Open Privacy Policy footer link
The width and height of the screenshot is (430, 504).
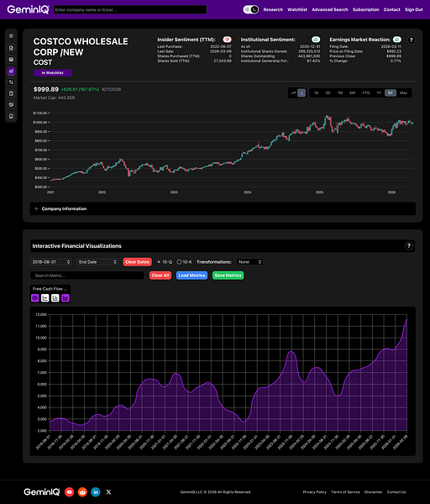point(315,491)
